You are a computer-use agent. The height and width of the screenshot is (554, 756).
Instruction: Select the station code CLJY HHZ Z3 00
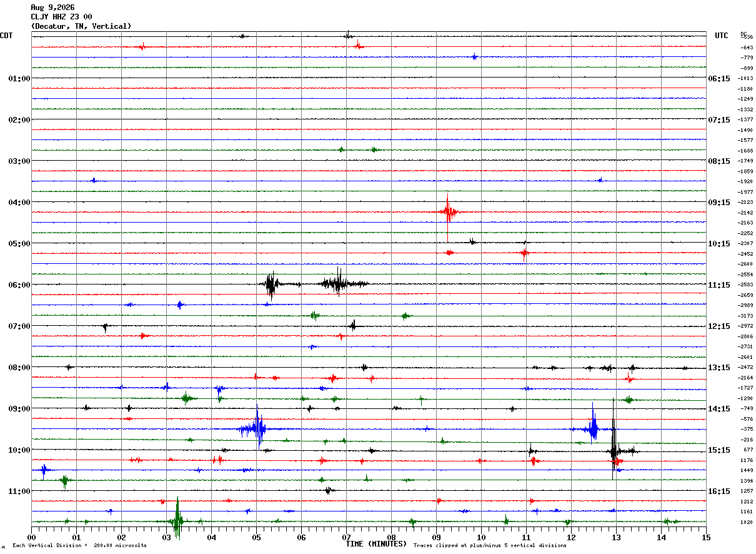pyautogui.click(x=61, y=17)
